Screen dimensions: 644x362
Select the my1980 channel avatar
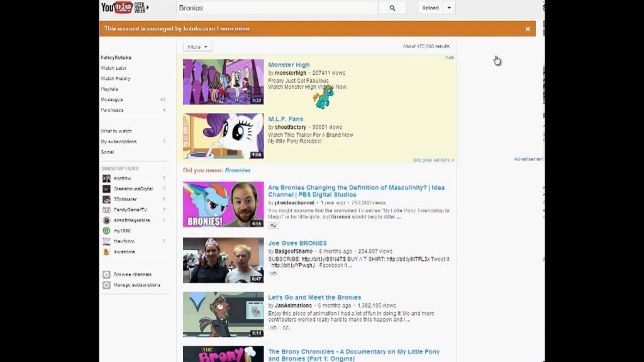(x=106, y=231)
